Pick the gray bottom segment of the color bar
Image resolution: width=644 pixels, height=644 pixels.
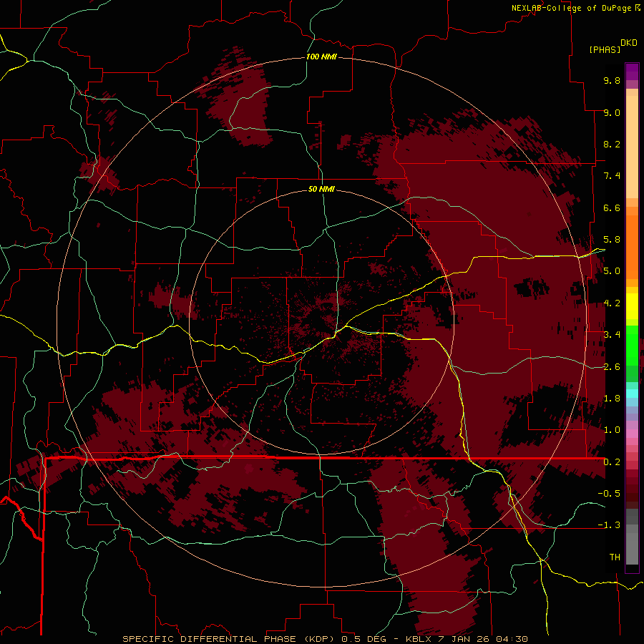point(632,545)
